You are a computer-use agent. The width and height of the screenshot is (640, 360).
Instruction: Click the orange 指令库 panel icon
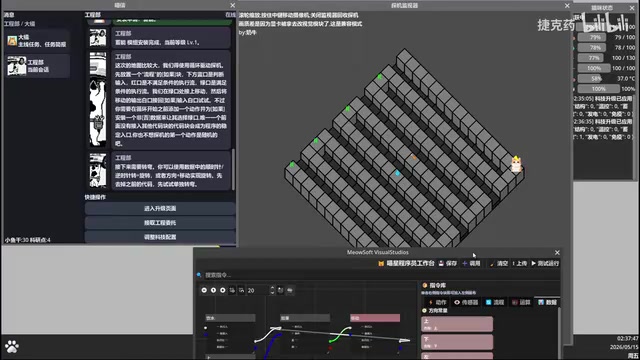coord(425,285)
